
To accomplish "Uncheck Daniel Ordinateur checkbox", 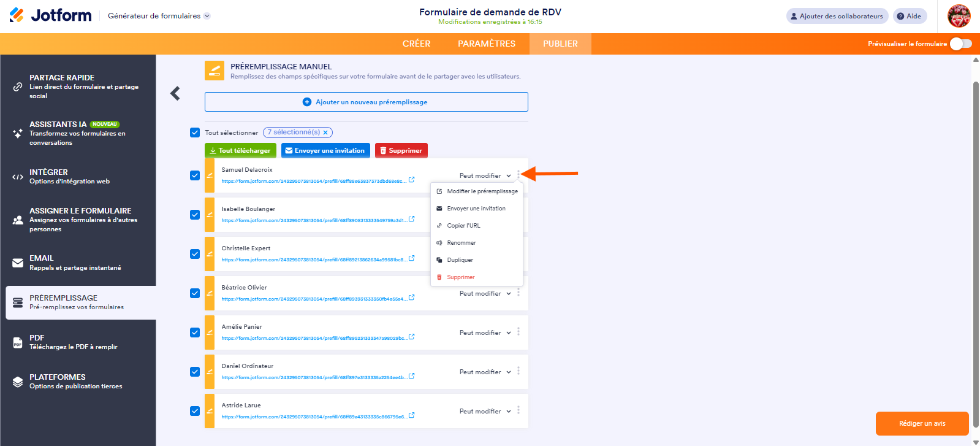I will pyautogui.click(x=195, y=372).
